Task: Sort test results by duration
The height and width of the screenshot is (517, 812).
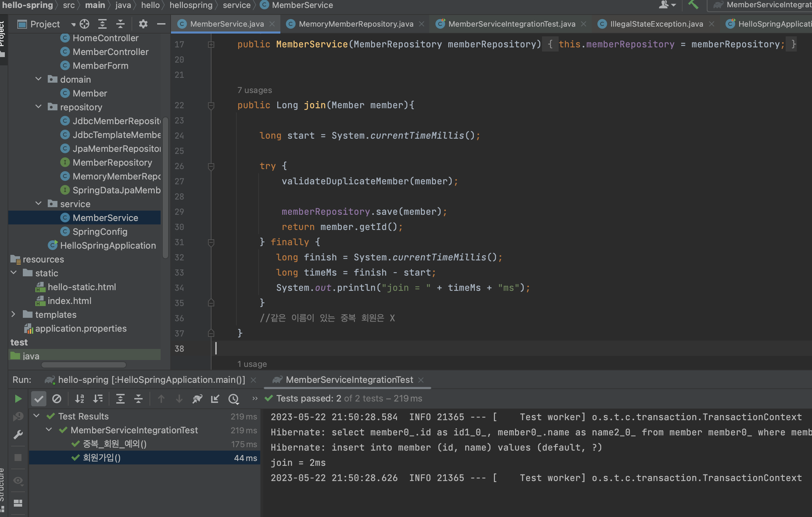Action: coord(98,398)
